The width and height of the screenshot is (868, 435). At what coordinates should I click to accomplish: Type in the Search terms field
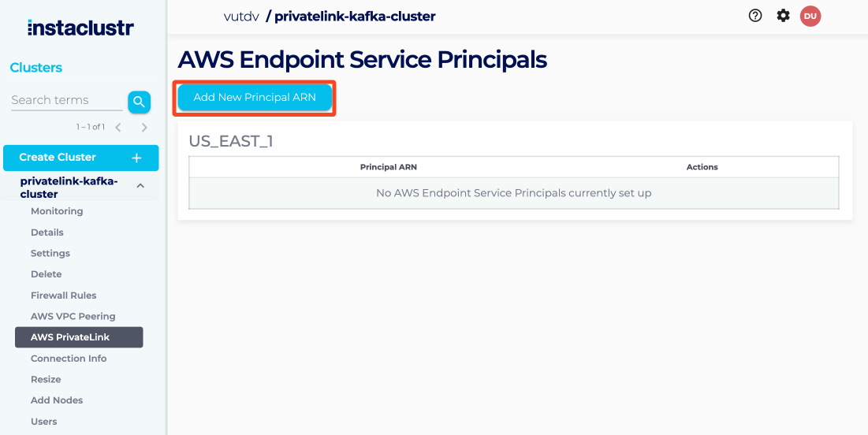pos(66,100)
